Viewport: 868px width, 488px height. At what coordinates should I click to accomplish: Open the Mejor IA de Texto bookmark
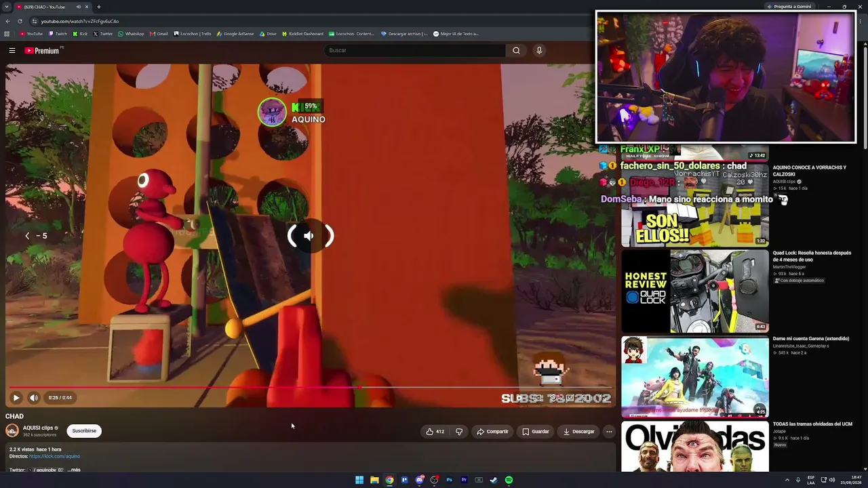(456, 33)
